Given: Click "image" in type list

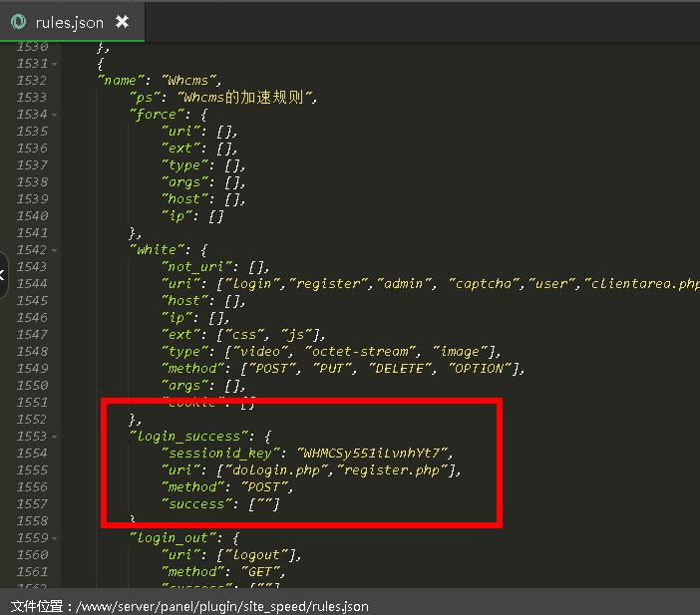Looking at the screenshot, I should 460,352.
